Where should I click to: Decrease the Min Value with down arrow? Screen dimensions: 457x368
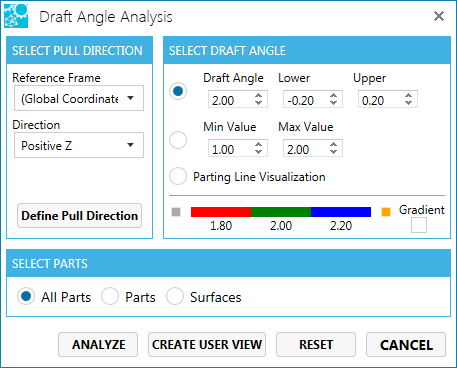(x=258, y=152)
